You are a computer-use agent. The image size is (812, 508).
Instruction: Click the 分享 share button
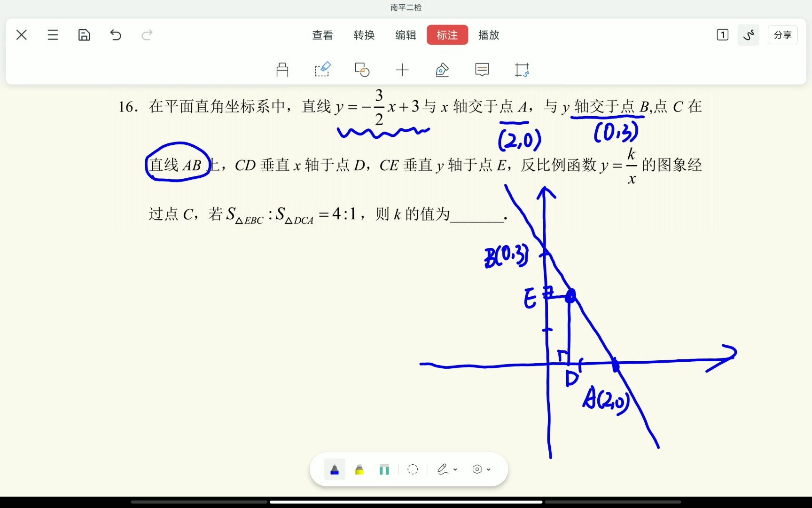coord(783,35)
